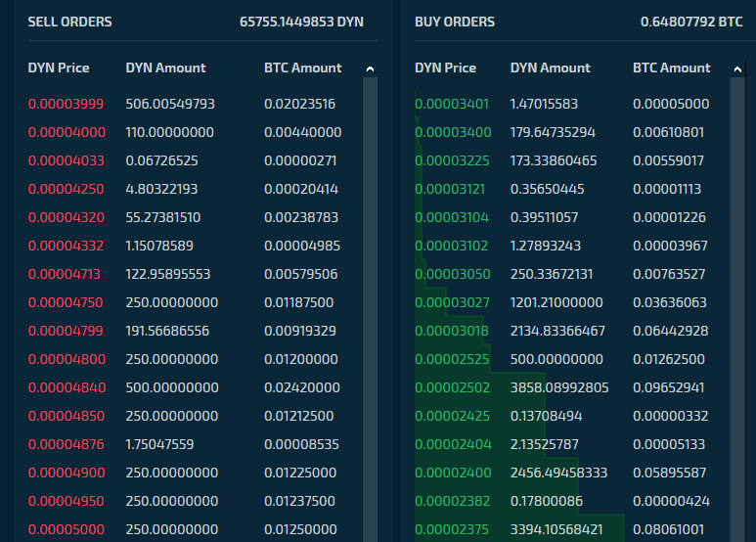Sort sell orders by DYN Price header

(59, 68)
